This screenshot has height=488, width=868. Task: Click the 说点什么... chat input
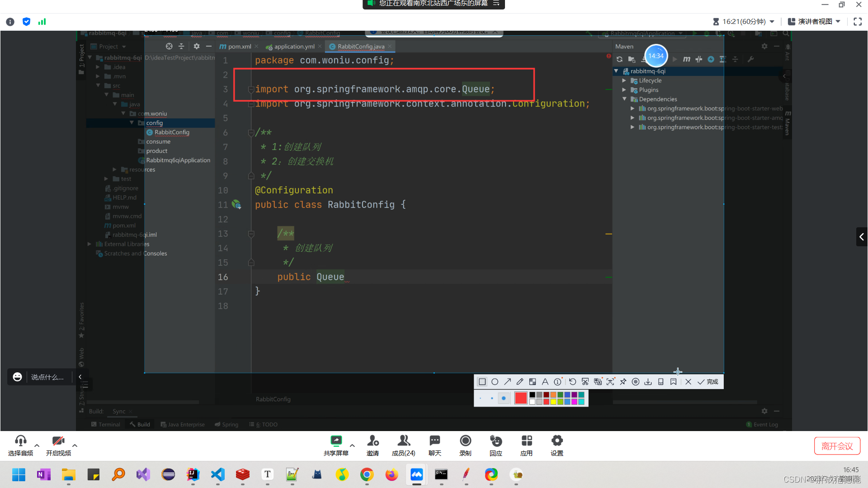coord(47,377)
